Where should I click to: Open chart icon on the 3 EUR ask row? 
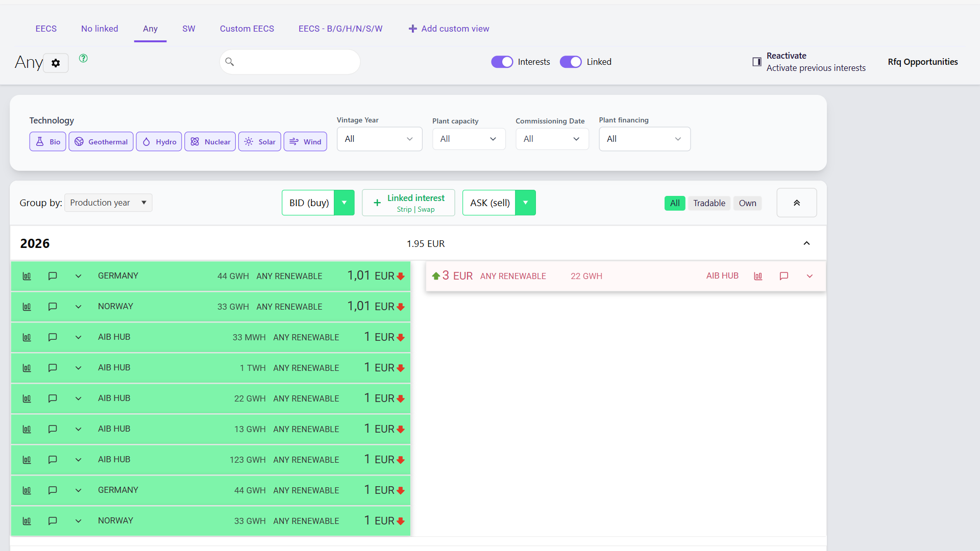(x=758, y=276)
